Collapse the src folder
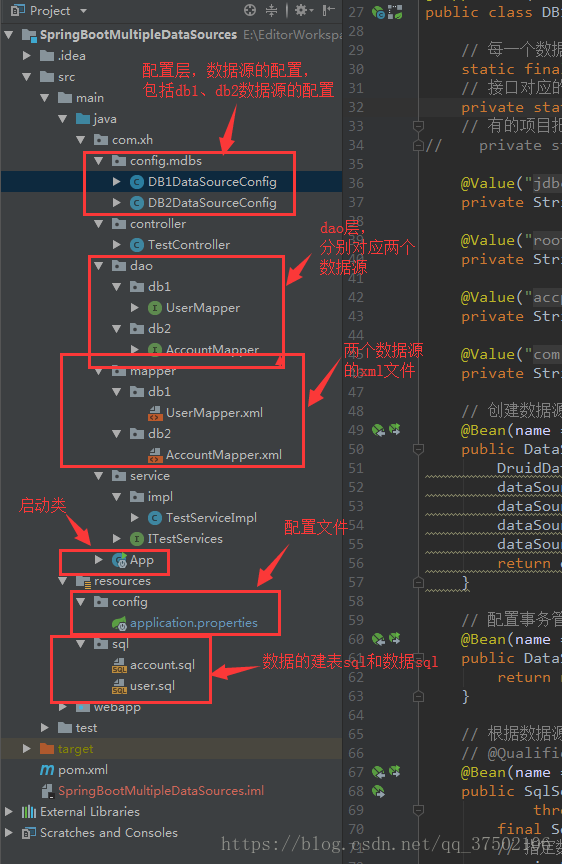 click(26, 77)
